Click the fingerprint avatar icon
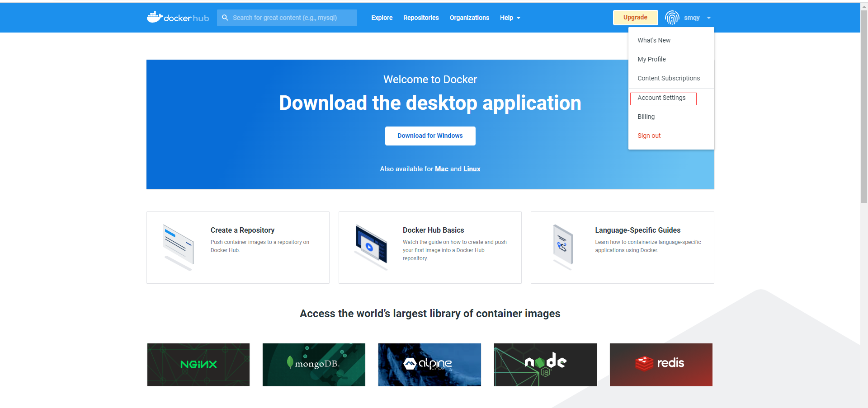Image resolution: width=868 pixels, height=408 pixels. (x=672, y=18)
